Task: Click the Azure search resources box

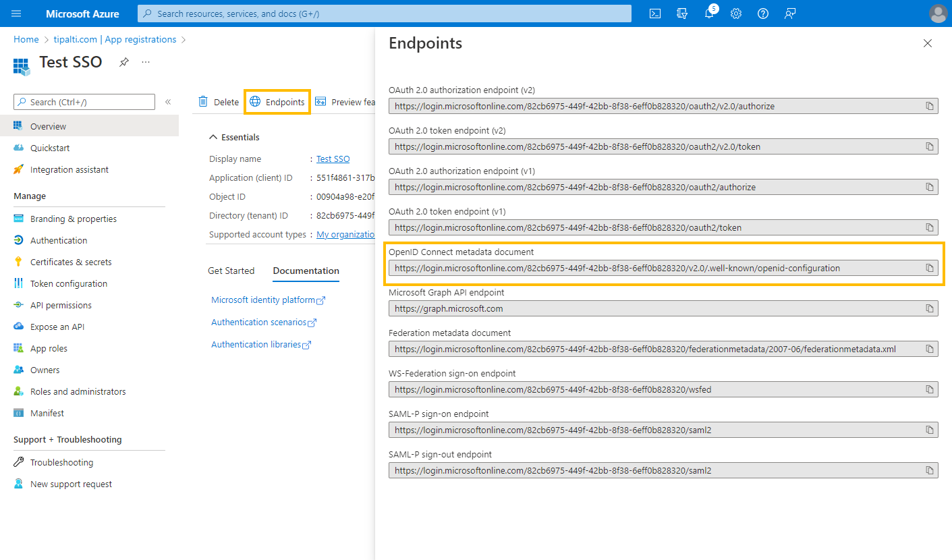Action: tap(385, 13)
